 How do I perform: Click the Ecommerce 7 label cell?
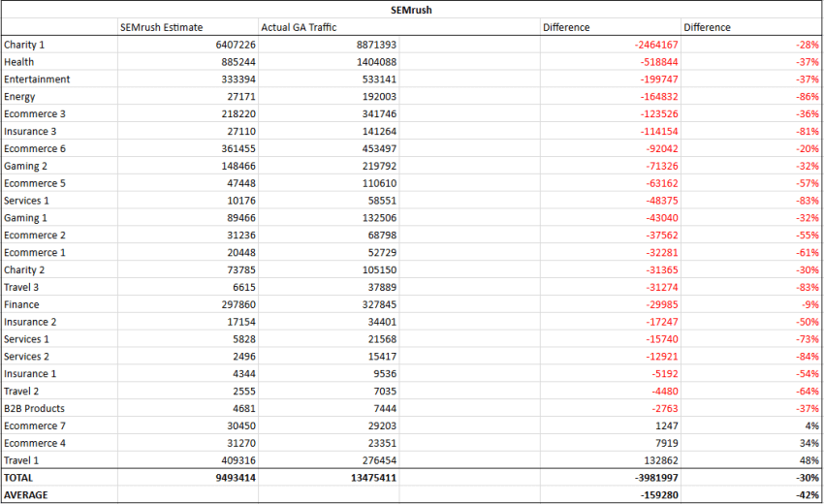(59, 426)
